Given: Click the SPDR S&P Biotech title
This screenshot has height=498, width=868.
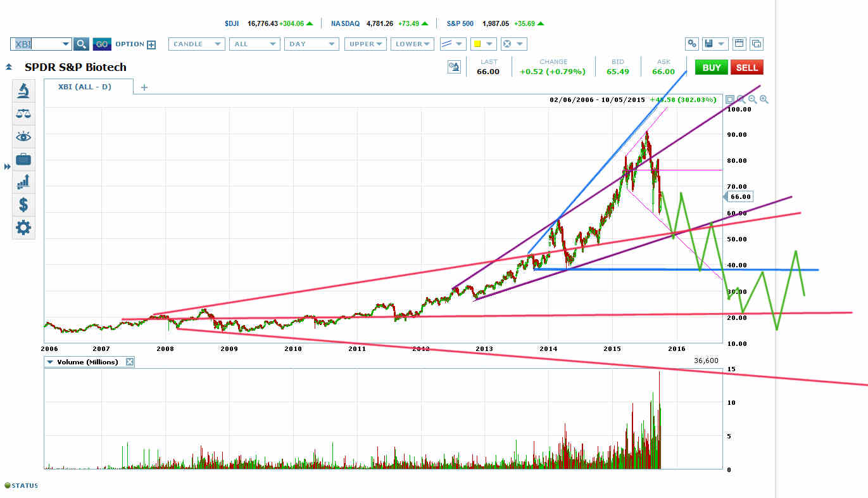Looking at the screenshot, I should (x=75, y=67).
